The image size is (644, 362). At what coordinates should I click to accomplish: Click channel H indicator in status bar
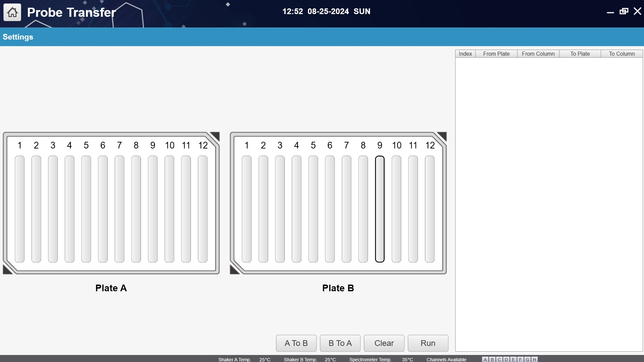535,359
